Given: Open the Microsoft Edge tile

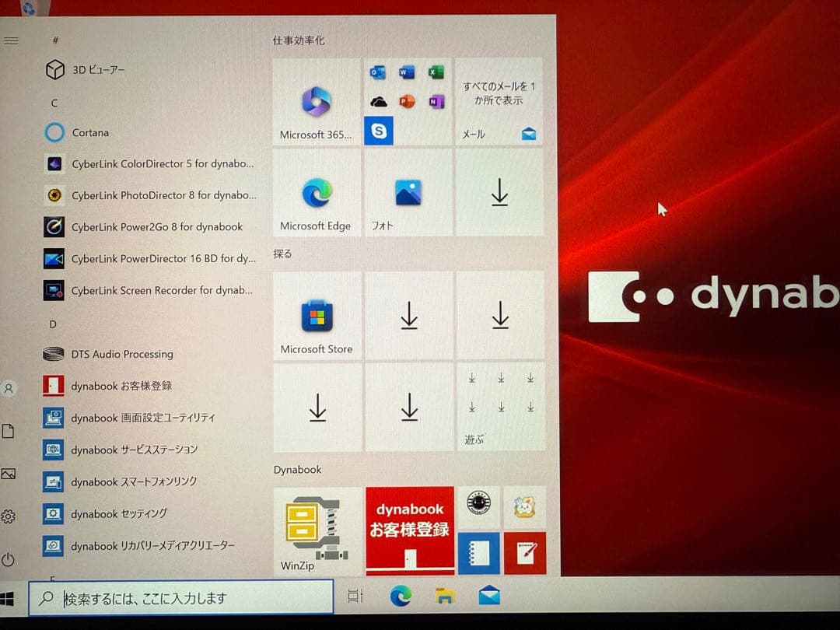Looking at the screenshot, I should 316,191.
